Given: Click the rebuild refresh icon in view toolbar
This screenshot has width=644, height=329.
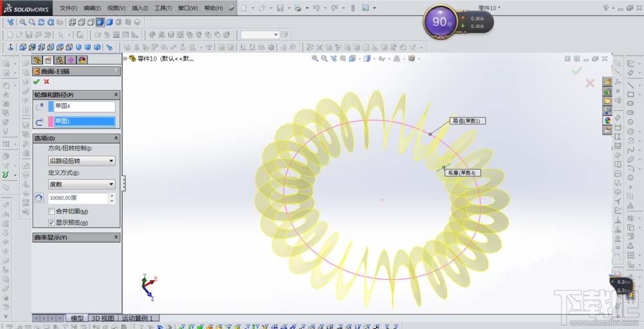Looking at the screenshot, I should click(41, 22).
